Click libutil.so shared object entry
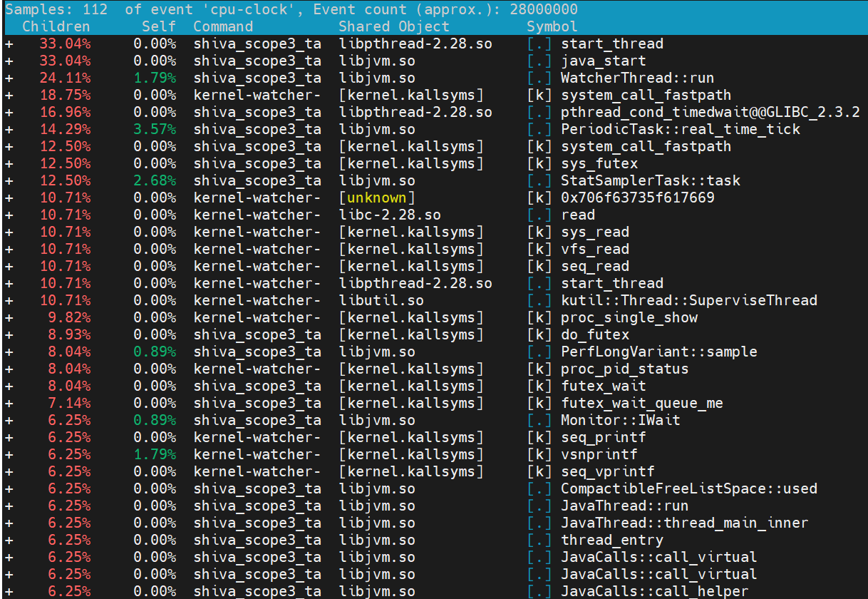Screen dimensions: 868x599 [x=381, y=301]
